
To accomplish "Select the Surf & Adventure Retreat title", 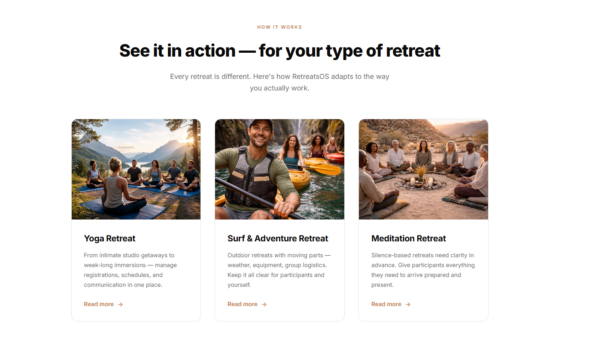I will 278,238.
